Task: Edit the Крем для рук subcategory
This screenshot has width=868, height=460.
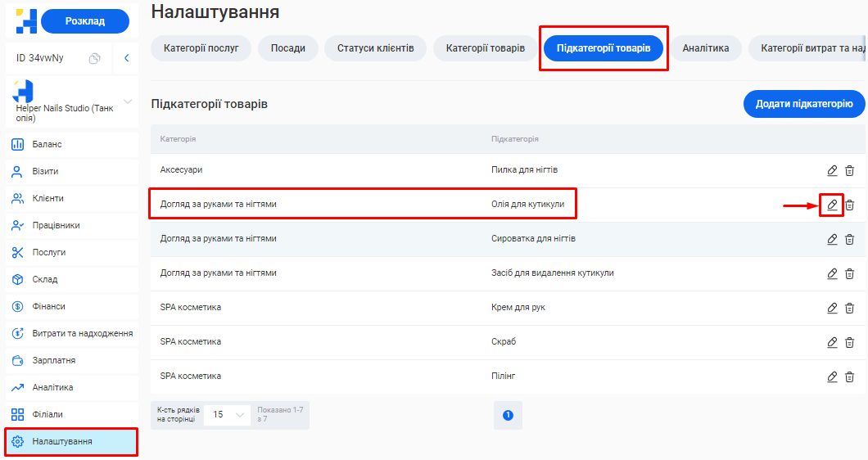Action: [832, 308]
